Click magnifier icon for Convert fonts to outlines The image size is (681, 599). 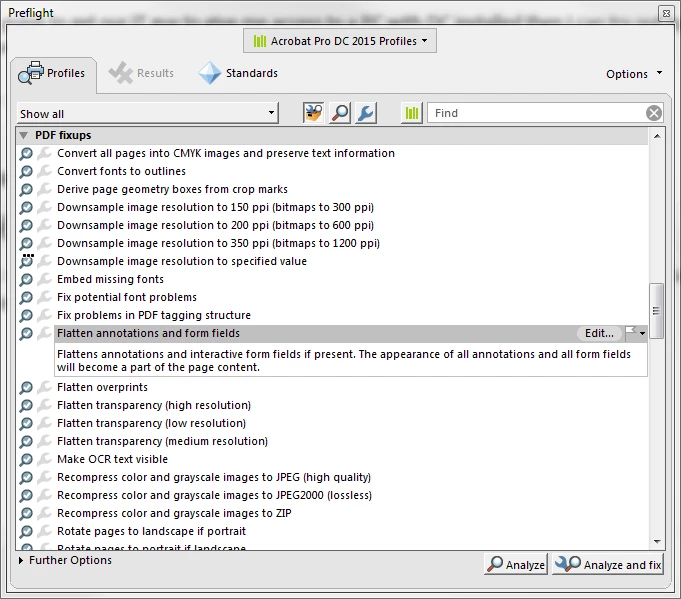[x=26, y=172]
